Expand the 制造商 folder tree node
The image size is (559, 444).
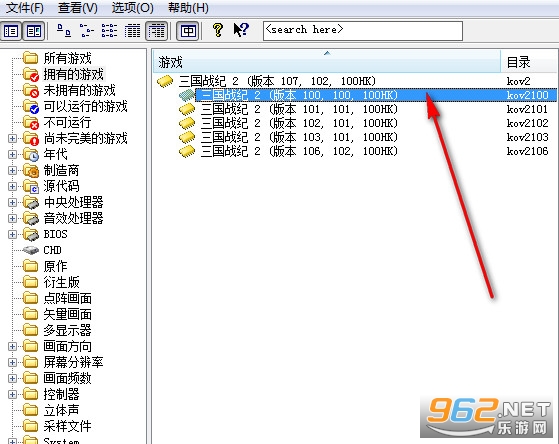pos(12,170)
